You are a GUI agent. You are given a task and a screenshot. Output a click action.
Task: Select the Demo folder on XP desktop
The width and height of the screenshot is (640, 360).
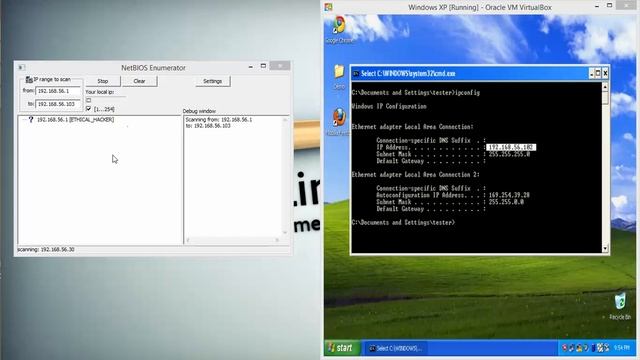tap(339, 77)
